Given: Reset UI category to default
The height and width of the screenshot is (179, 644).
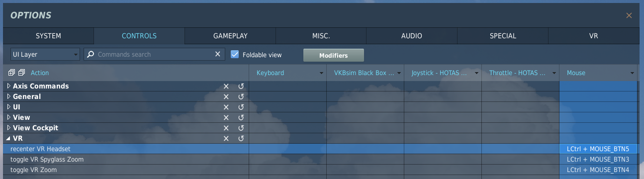Looking at the screenshot, I should click(x=241, y=107).
